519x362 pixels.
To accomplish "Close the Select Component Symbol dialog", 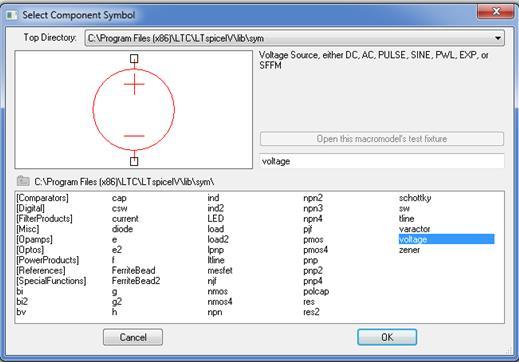I will pyautogui.click(x=496, y=12).
